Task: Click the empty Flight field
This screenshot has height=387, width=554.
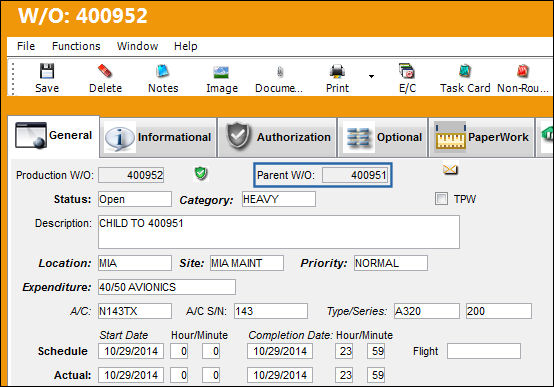Action: pos(484,351)
